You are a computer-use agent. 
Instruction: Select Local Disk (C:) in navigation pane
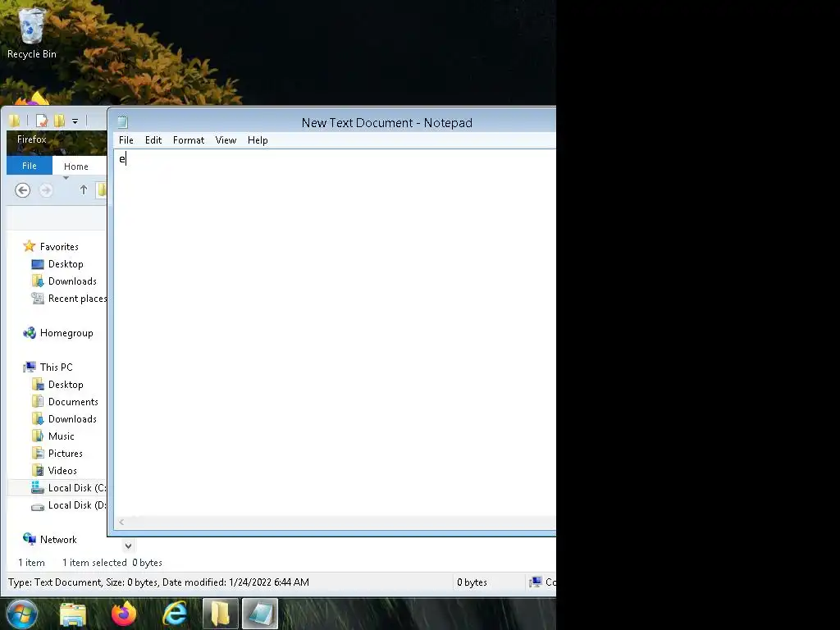click(x=77, y=487)
